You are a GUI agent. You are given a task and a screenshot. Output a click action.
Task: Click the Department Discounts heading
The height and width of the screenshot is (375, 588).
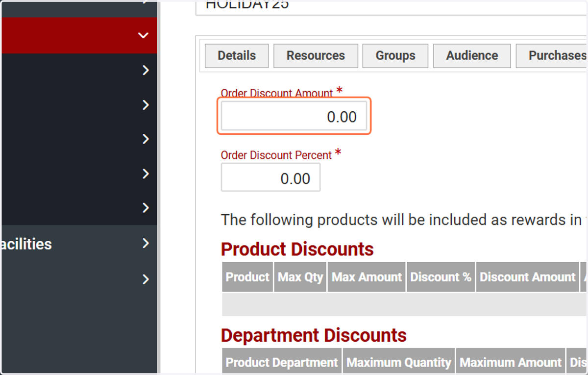pos(314,335)
